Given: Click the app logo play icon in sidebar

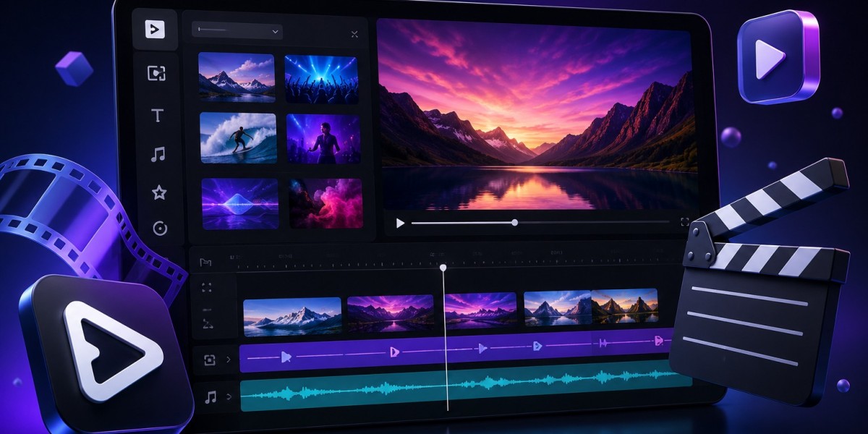Looking at the screenshot, I should 155,29.
